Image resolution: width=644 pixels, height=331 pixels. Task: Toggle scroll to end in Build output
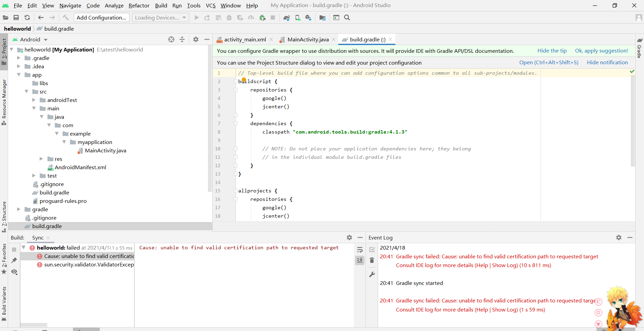click(360, 260)
